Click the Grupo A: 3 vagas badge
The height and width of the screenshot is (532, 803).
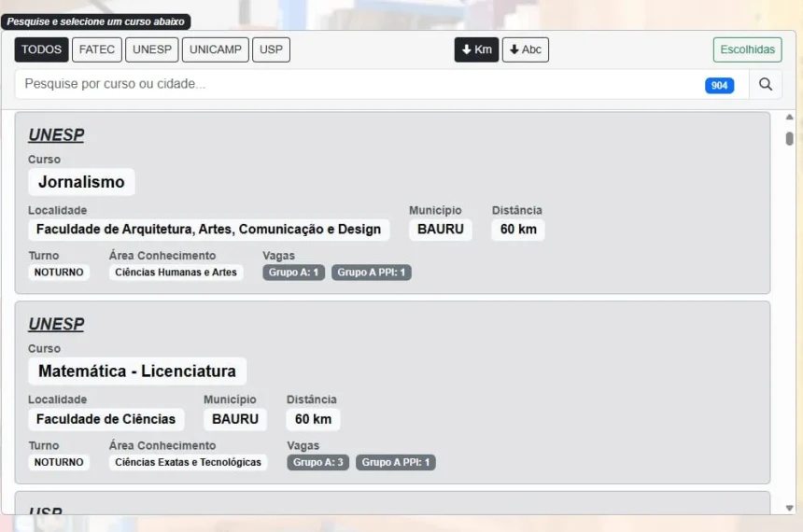coord(318,462)
